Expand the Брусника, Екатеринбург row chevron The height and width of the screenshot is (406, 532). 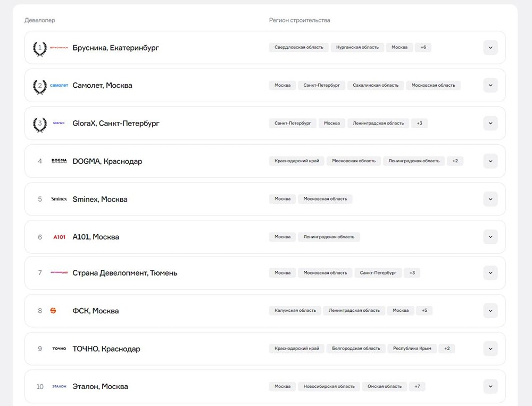pos(491,47)
